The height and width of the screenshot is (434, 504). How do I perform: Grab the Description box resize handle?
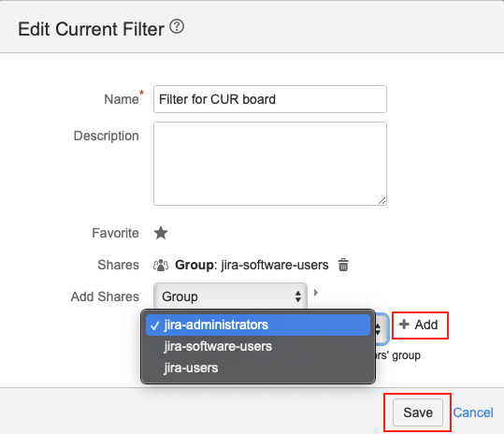(382, 201)
